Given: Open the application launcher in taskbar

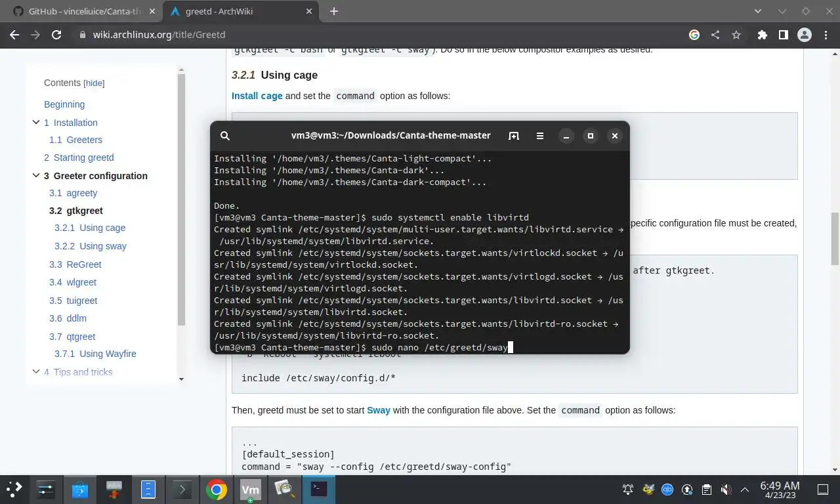Looking at the screenshot, I should tap(14, 489).
